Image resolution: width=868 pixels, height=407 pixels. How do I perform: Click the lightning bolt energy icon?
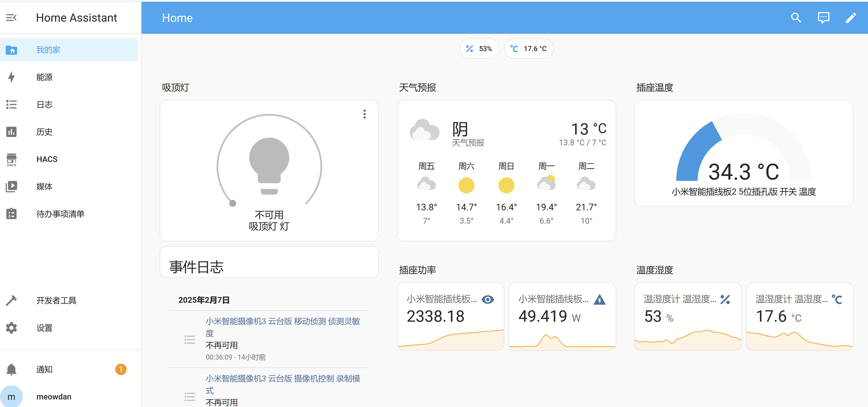click(11, 77)
